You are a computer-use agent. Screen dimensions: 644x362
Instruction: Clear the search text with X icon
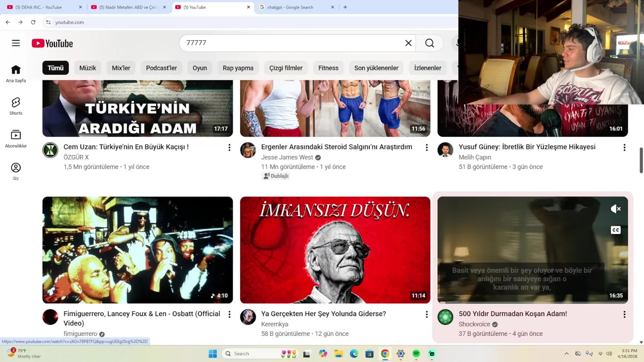[x=409, y=43]
